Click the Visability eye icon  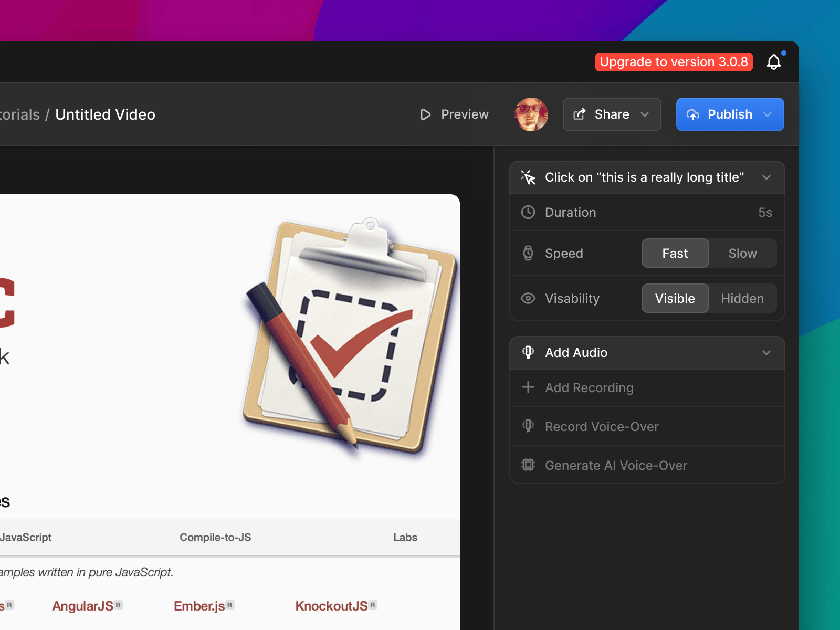[528, 298]
